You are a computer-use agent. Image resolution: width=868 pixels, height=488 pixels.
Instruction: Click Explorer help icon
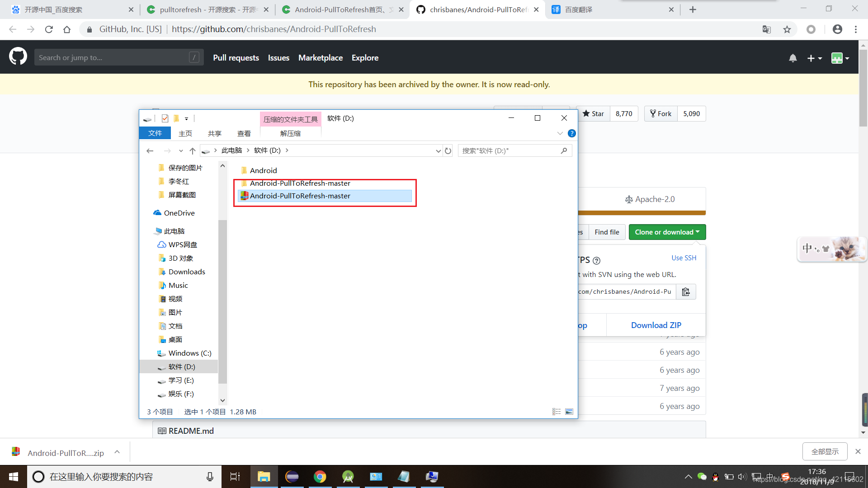572,133
